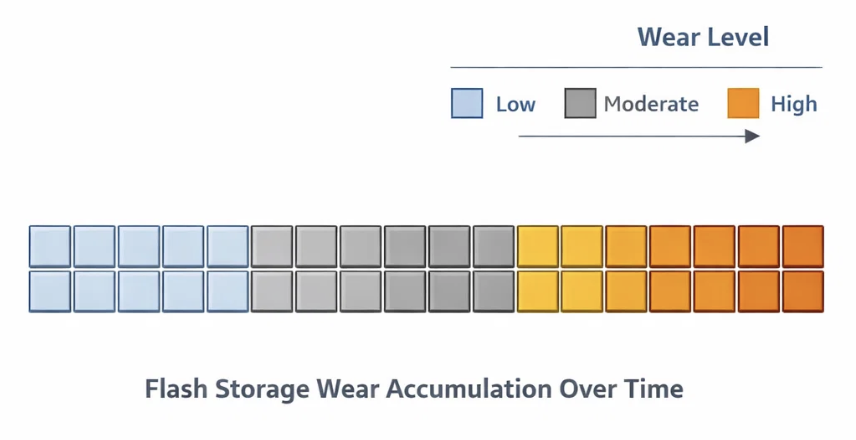
Task: Click the "Wear Level" legend title
Action: tap(703, 38)
